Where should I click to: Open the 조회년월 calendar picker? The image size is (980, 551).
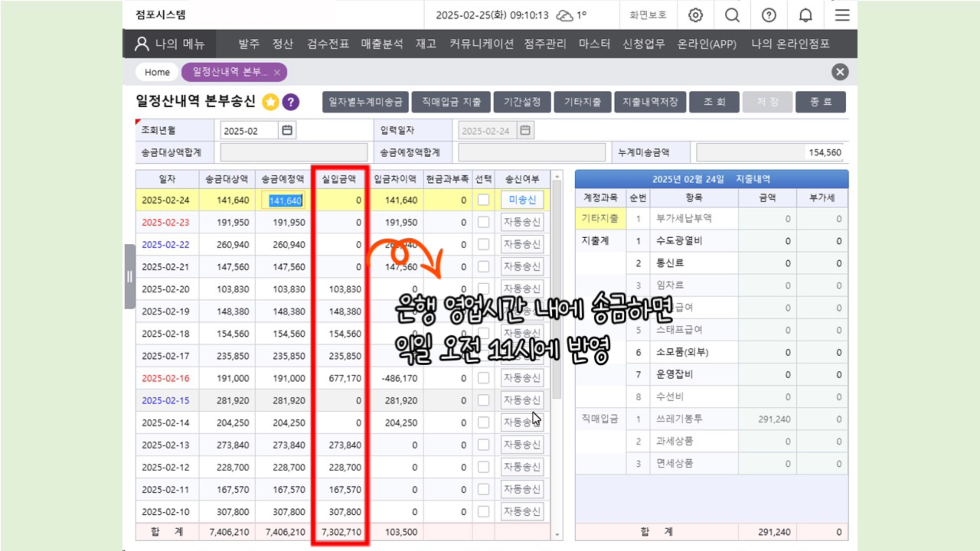(x=287, y=131)
